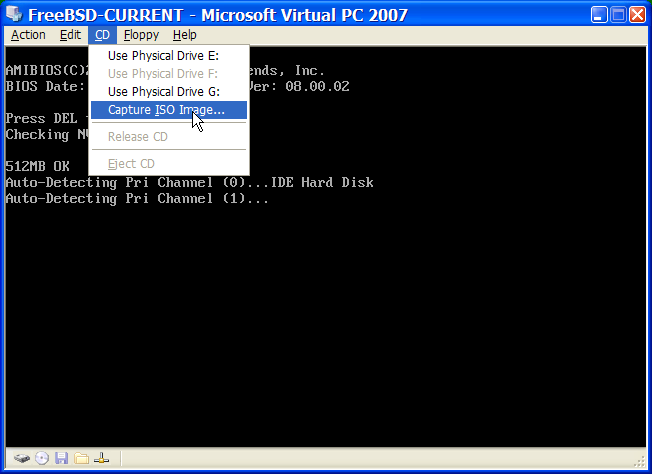Viewport: 652px width, 474px height.
Task: Maximize the Virtual PC window
Action: pyautogui.click(x=617, y=15)
